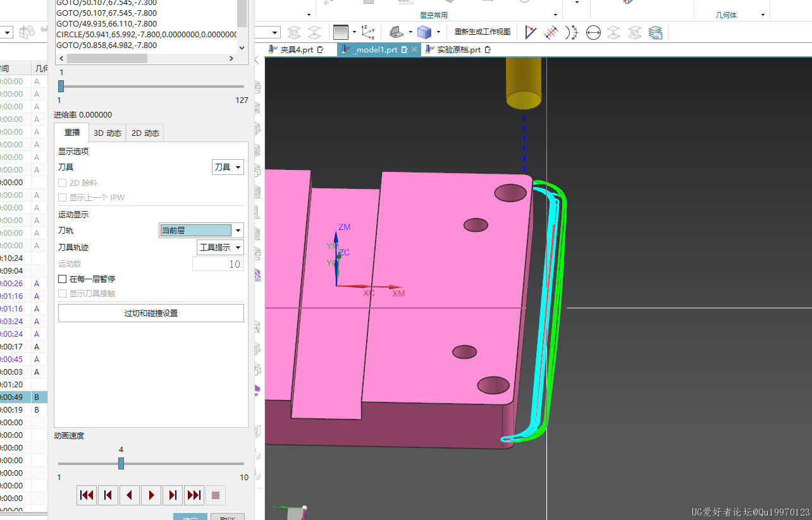This screenshot has height=520, width=812.
Task: Click the reload icon on 夹具4.prt tab
Action: coord(321,49)
